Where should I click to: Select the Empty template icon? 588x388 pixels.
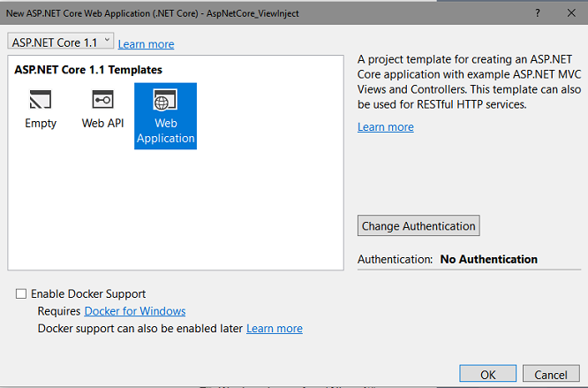click(41, 100)
